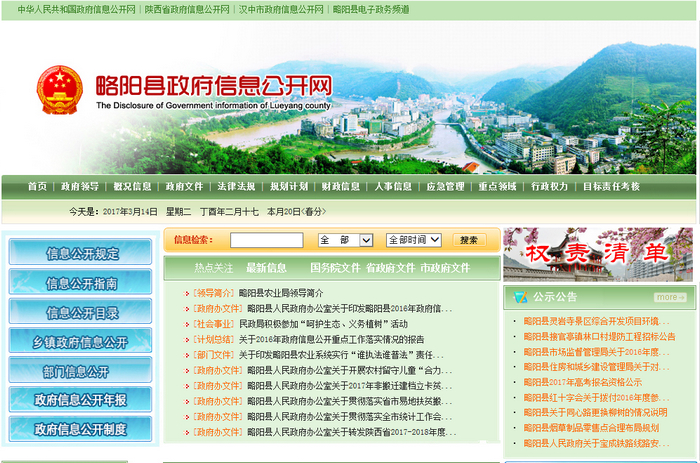Switch to the 最新信息 tab
The image size is (700, 463).
click(266, 268)
